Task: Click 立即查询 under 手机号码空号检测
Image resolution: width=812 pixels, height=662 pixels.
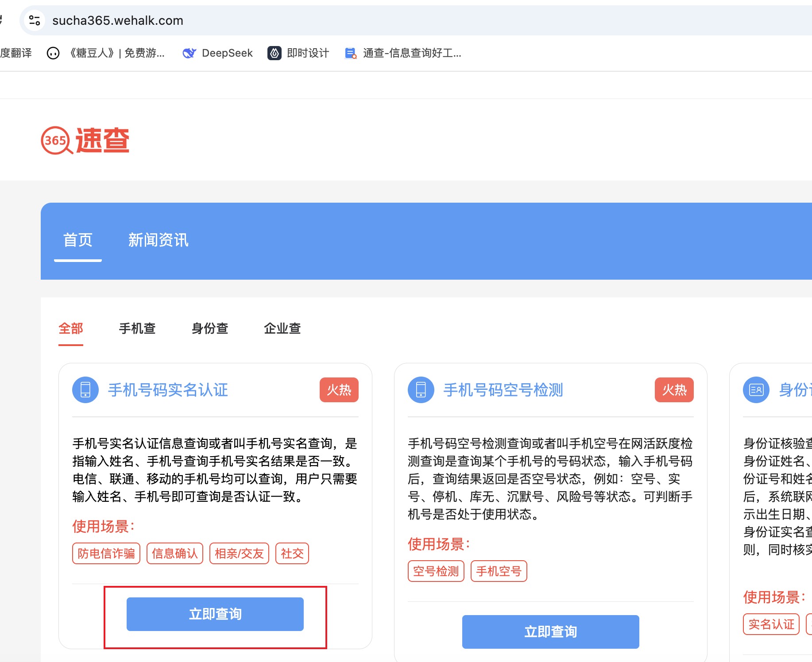Action: click(550, 632)
